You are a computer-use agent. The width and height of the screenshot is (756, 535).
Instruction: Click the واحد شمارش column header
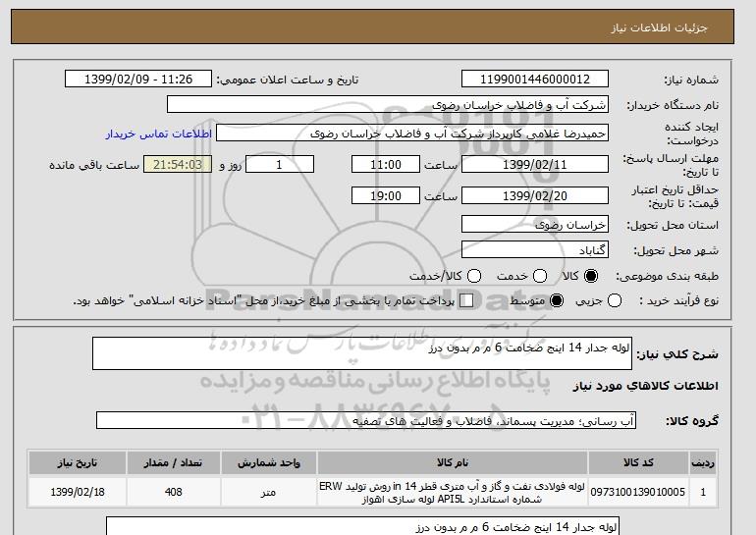(x=269, y=462)
